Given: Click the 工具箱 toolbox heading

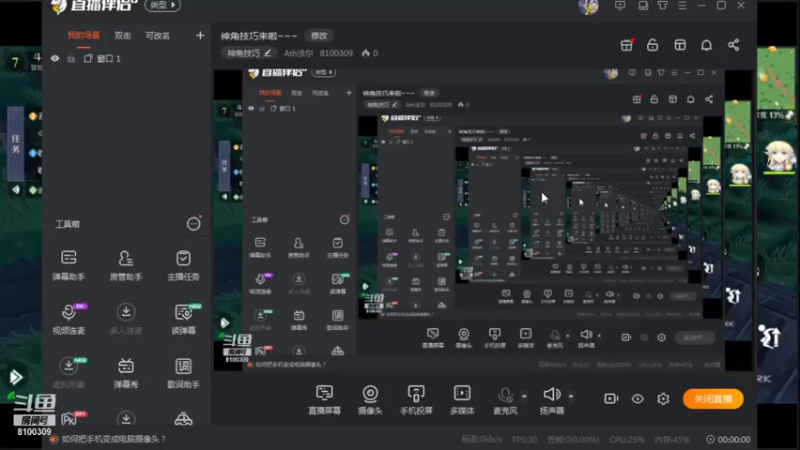Looking at the screenshot, I should click(67, 224).
